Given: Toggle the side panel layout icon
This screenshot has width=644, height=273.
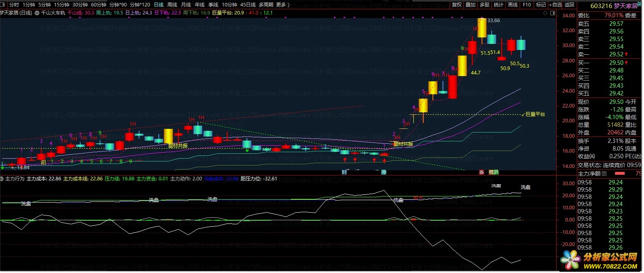Looking at the screenshot, I should pyautogui.click(x=553, y=13).
